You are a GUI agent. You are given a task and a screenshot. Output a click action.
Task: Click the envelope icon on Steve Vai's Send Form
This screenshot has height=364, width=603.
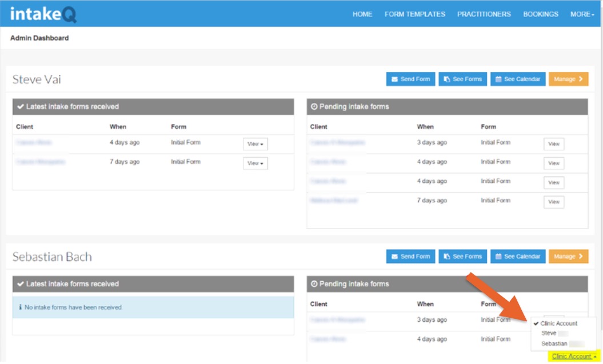coord(394,79)
